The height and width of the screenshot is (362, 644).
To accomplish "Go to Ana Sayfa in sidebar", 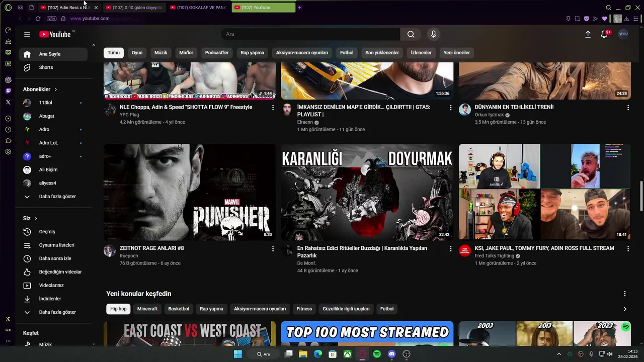I will 53,54.
